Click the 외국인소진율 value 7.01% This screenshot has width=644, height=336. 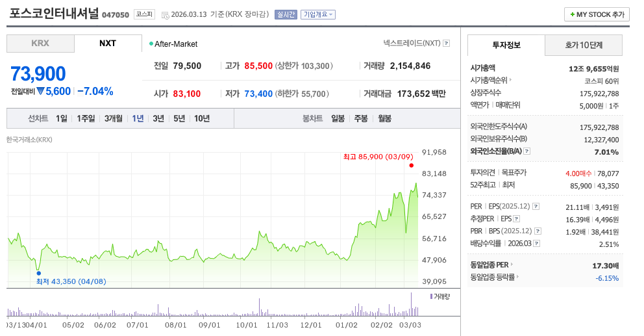pyautogui.click(x=606, y=152)
